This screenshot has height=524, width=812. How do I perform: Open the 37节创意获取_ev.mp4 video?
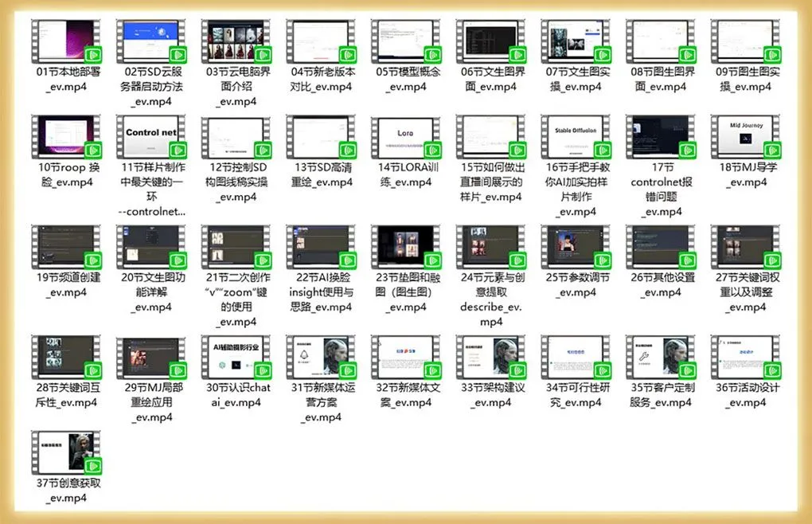tap(66, 452)
